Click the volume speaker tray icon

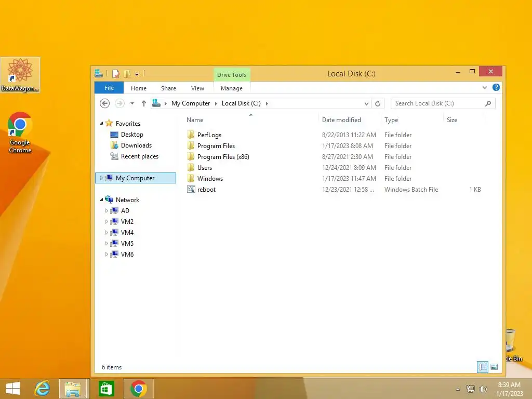[x=483, y=389]
